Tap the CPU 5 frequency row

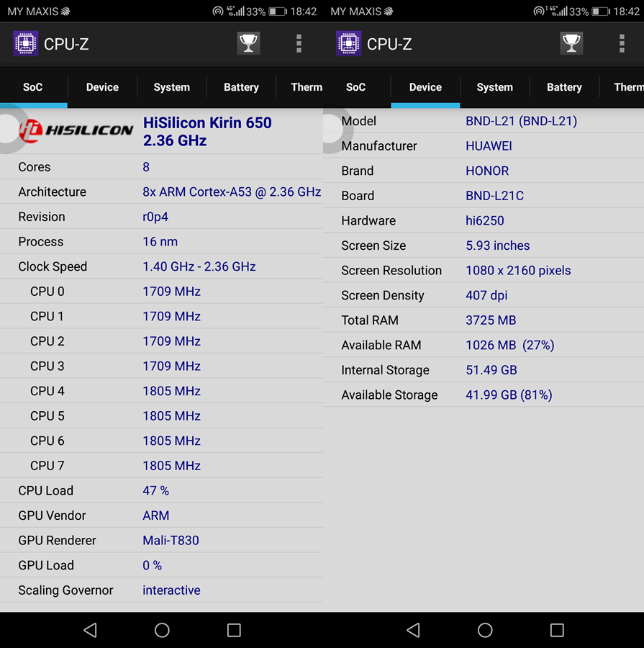pos(161,415)
